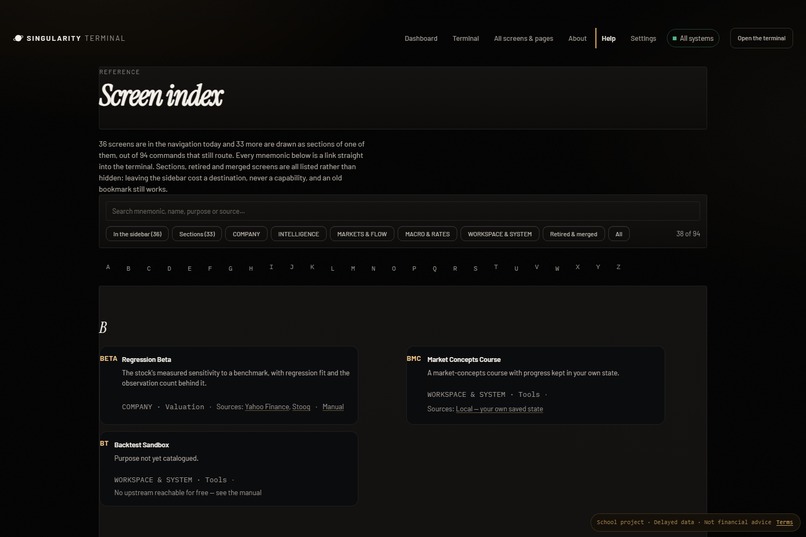Screen dimensions: 806x537
Task: Click the Screen index heading
Action: pos(161,96)
